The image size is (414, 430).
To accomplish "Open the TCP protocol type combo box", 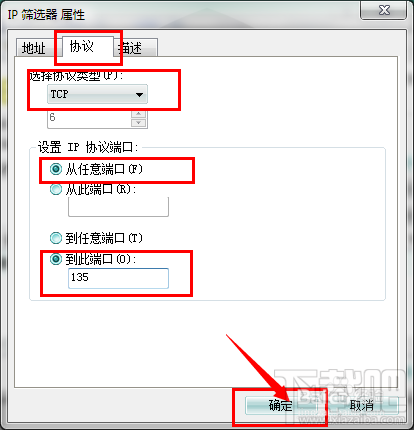I will click(97, 94).
